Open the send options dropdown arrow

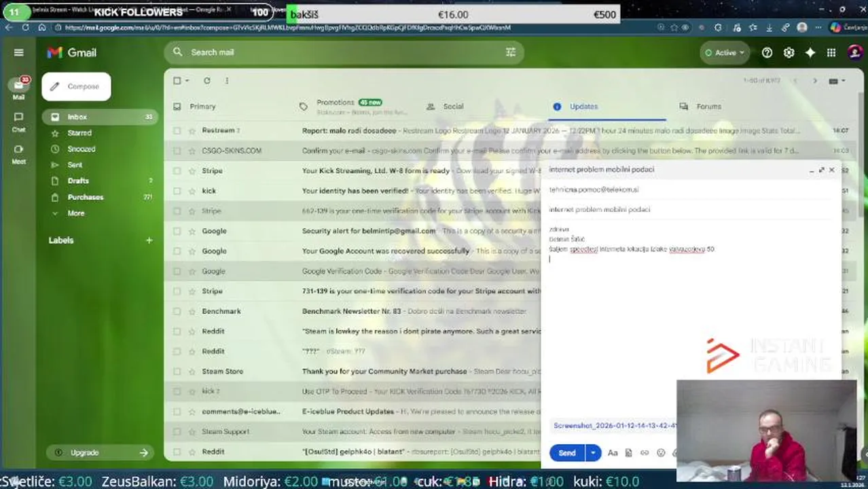(x=593, y=453)
